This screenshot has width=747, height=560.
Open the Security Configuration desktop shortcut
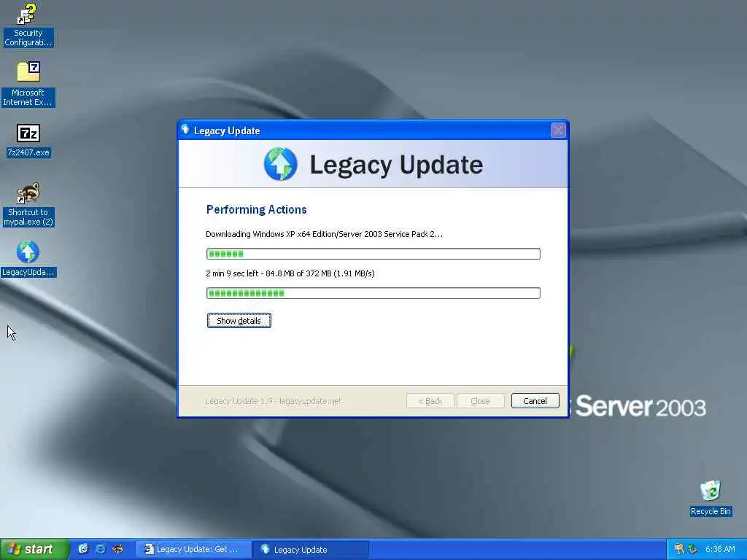coord(28,25)
